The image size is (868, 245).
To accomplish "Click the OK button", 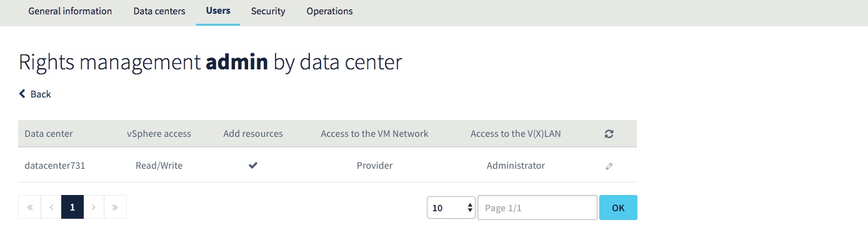I will pyautogui.click(x=618, y=208).
